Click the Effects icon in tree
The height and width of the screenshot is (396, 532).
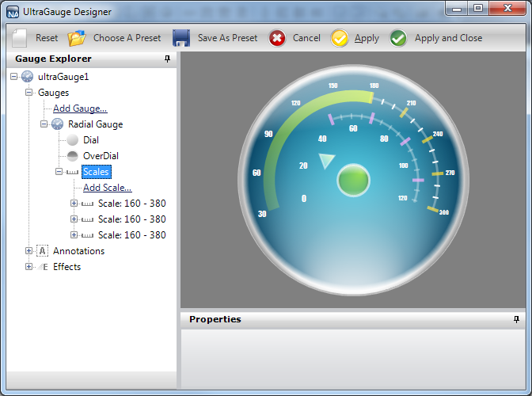click(43, 267)
